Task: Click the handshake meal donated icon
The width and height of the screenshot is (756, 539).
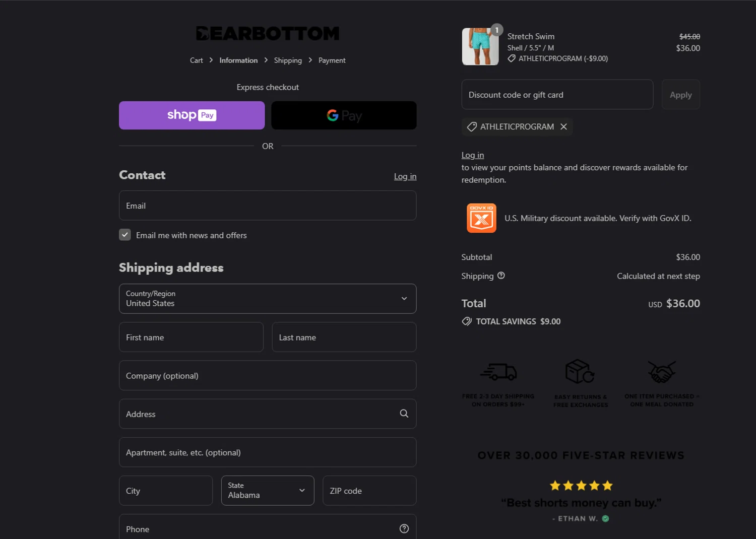Action: (x=662, y=372)
